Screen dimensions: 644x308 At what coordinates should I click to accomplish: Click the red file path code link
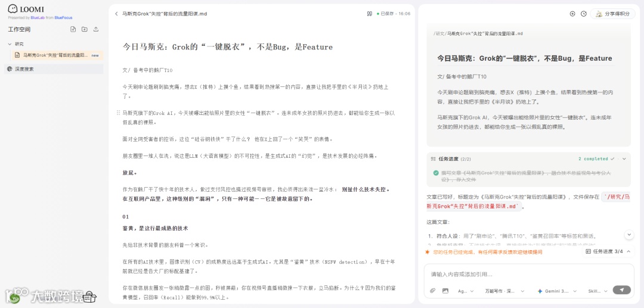528,201
